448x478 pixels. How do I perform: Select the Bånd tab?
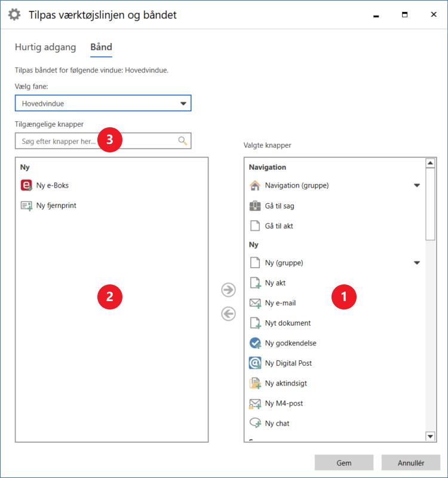click(x=101, y=47)
